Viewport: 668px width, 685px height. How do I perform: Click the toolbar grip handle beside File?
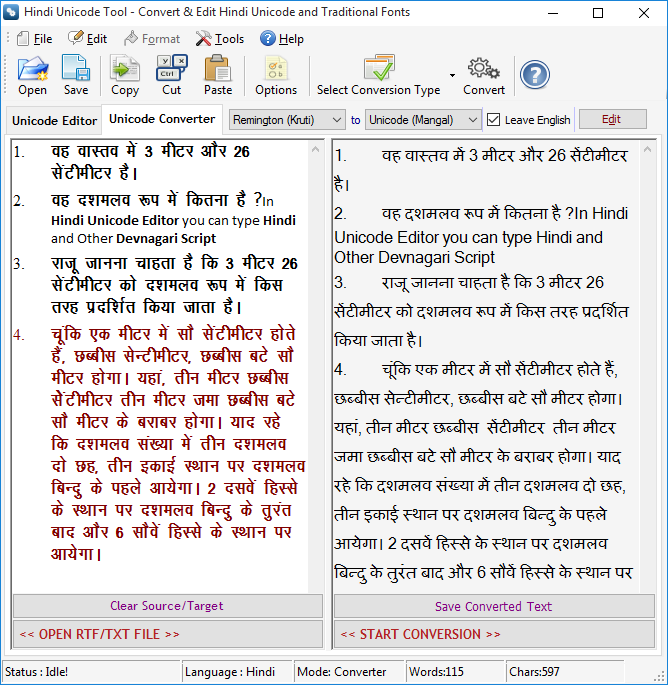pos(7,39)
